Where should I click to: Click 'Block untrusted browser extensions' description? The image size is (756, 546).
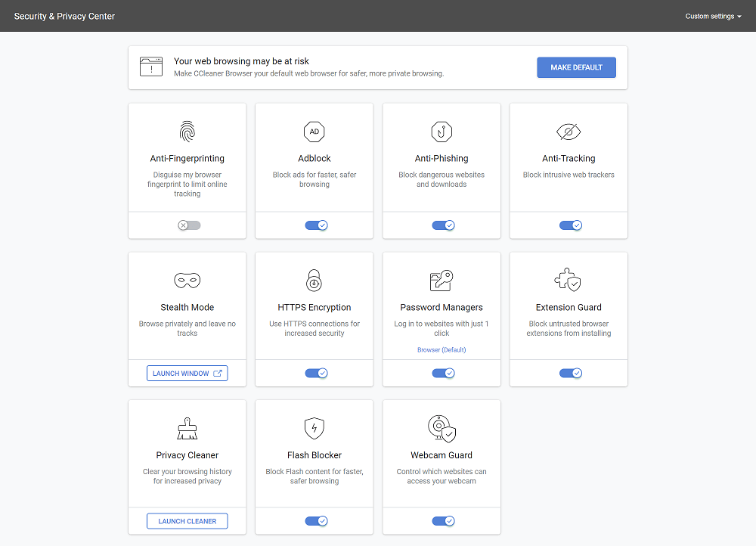pyautogui.click(x=569, y=328)
